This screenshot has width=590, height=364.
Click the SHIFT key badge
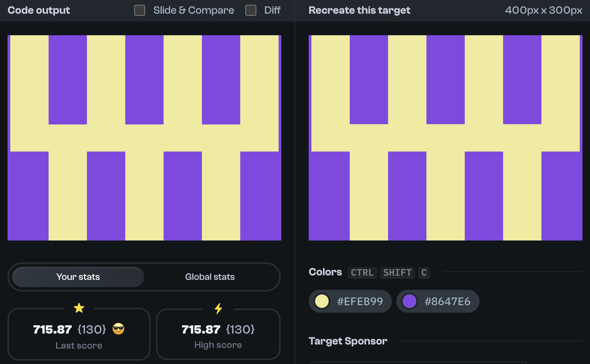(397, 273)
